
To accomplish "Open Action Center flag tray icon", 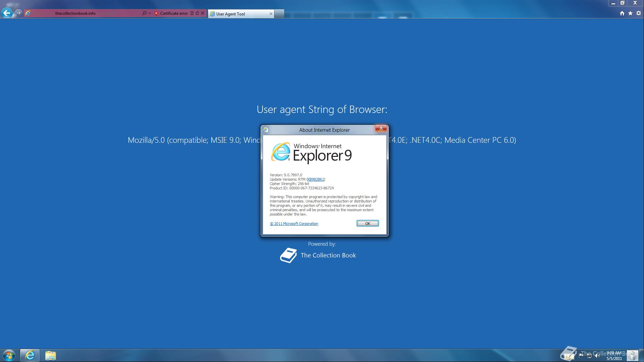I will 581,356.
